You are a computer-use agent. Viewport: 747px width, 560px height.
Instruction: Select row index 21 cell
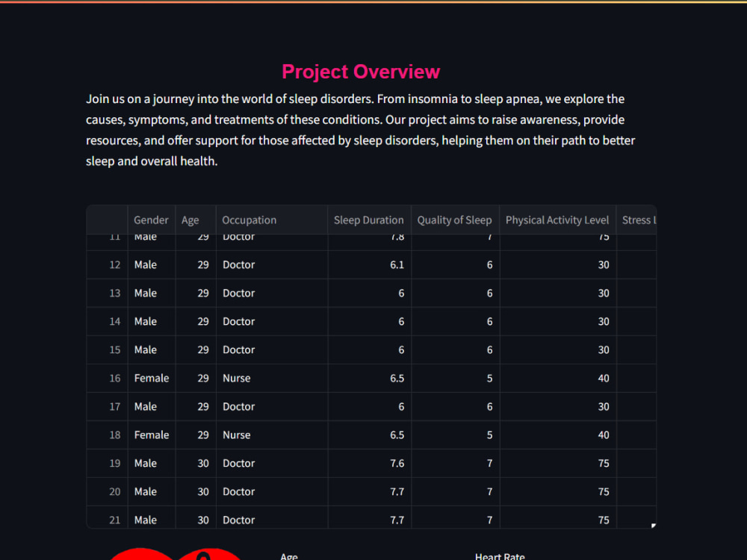click(x=107, y=517)
